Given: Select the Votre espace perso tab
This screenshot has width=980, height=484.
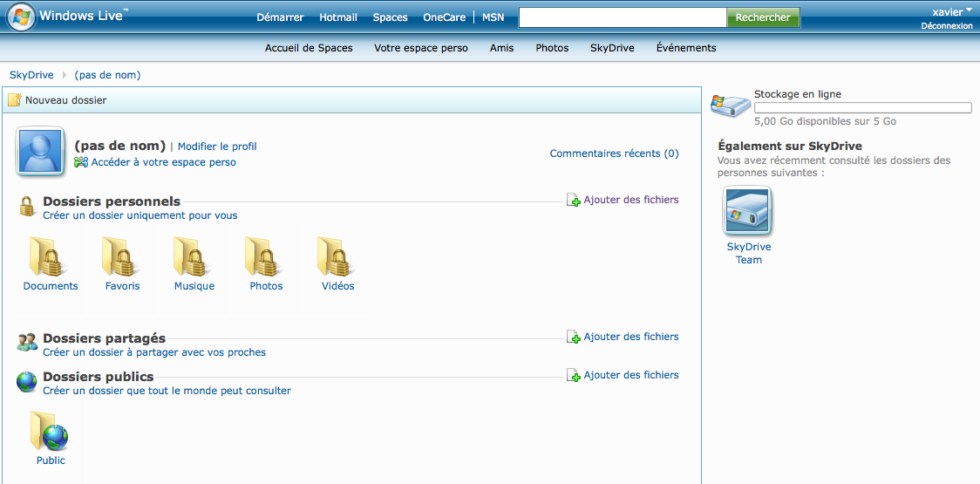Looking at the screenshot, I should click(420, 47).
